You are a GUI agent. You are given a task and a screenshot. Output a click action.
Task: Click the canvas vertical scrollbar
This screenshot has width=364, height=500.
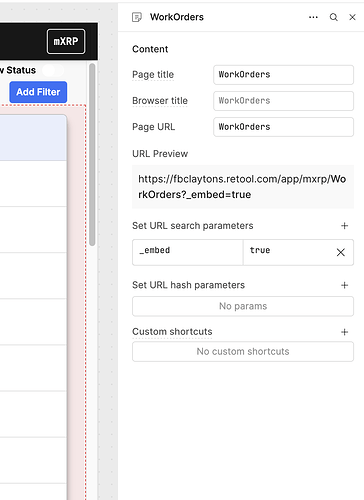click(92, 155)
